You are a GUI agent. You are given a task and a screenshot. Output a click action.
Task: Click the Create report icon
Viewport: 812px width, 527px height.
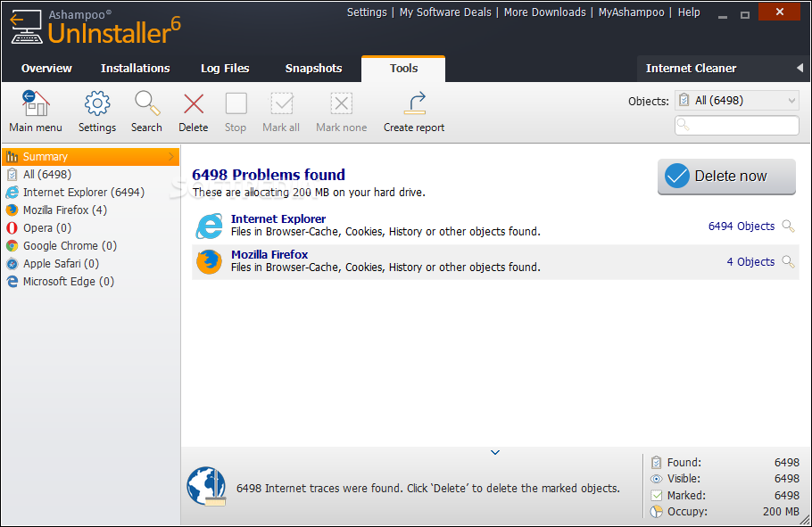point(415,103)
